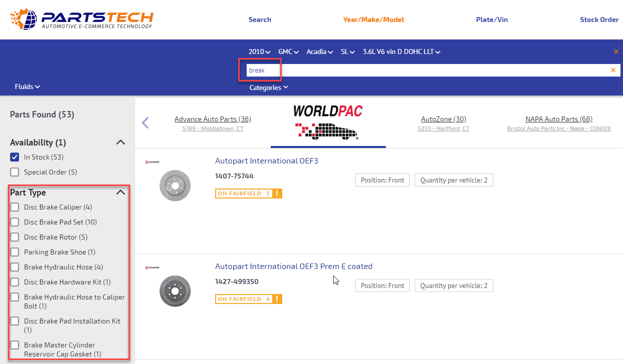Expand the Fluids dropdown
Screen dimensions: 623x364
point(28,86)
